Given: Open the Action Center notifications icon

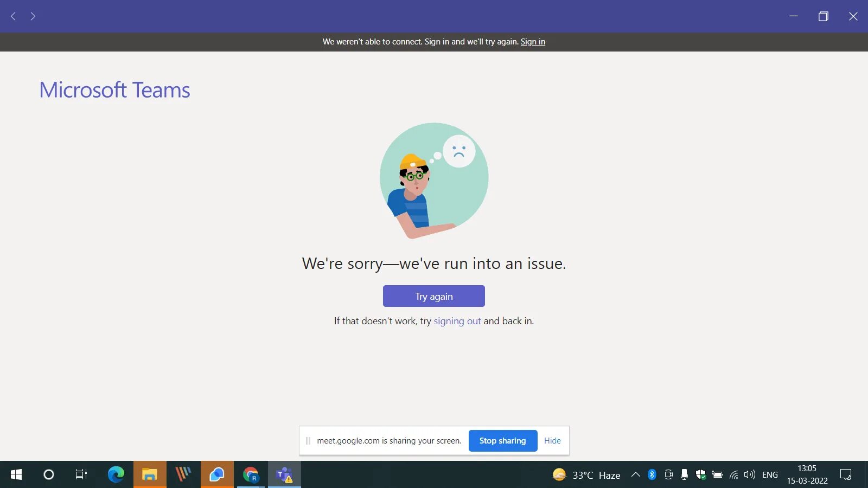Looking at the screenshot, I should 846,475.
